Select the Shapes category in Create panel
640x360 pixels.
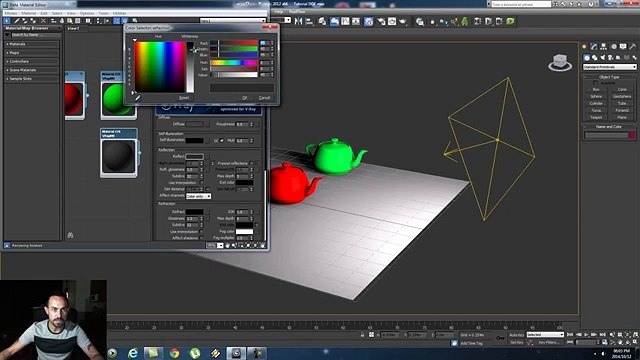594,58
